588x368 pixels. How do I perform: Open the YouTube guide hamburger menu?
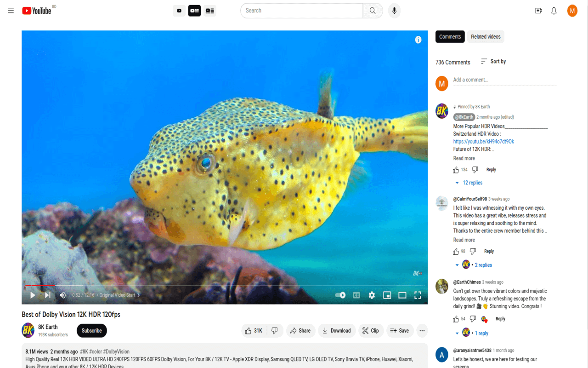tap(11, 11)
